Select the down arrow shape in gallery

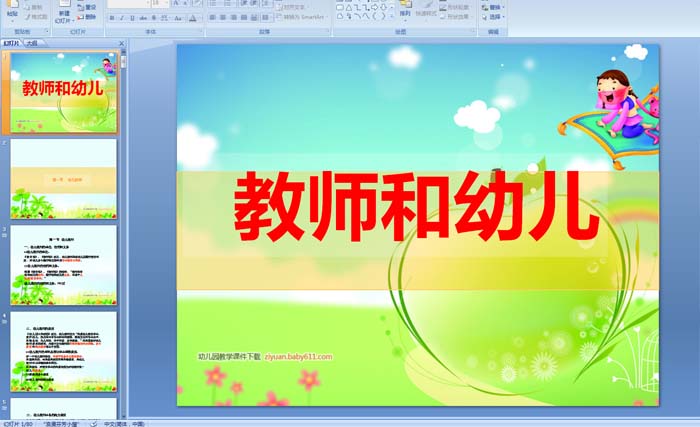383,8
